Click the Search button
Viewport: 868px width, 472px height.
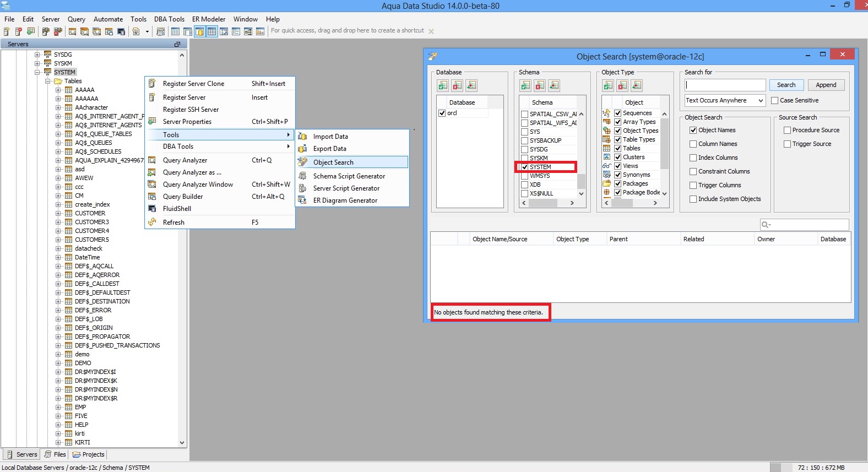coord(786,85)
